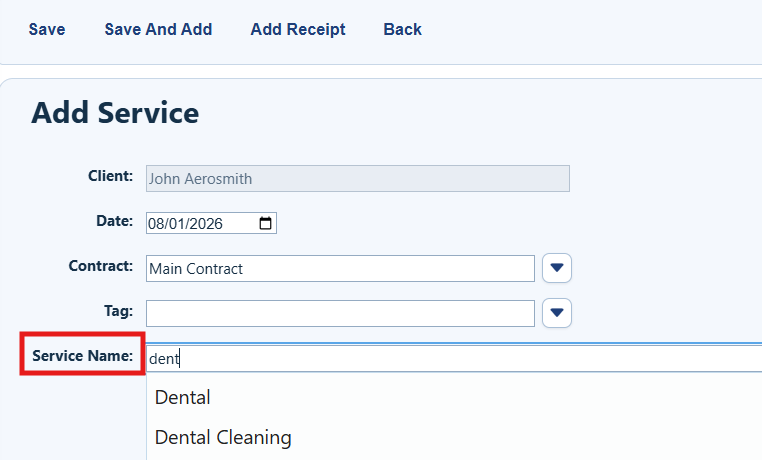Expand the Tag dropdown arrow
The height and width of the screenshot is (460, 762).
(557, 313)
